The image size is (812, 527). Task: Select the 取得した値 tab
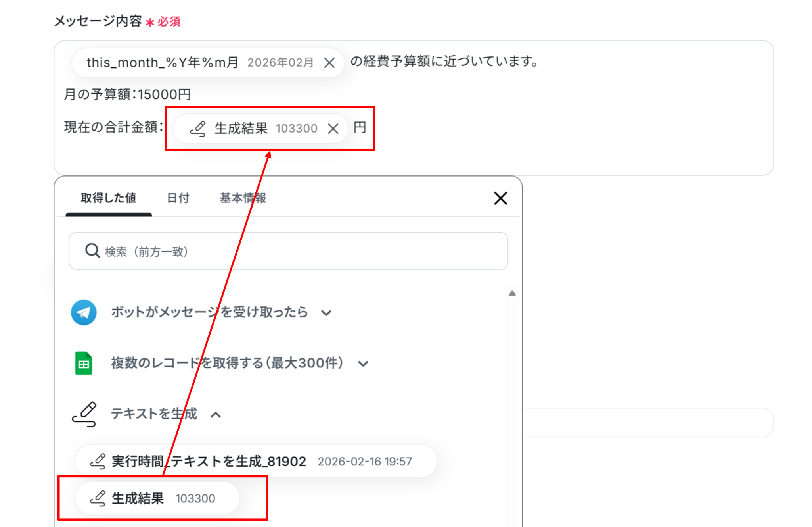pos(108,198)
